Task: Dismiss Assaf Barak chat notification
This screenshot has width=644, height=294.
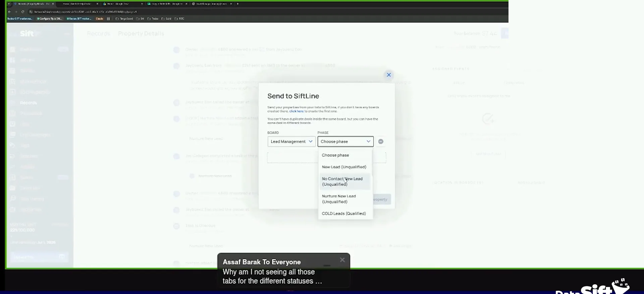Action: click(342, 260)
